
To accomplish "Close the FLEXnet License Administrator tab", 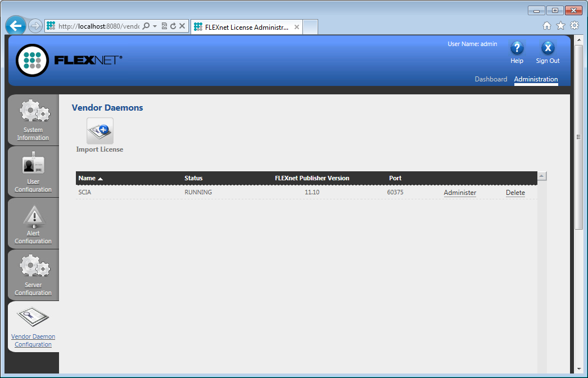I will click(297, 27).
